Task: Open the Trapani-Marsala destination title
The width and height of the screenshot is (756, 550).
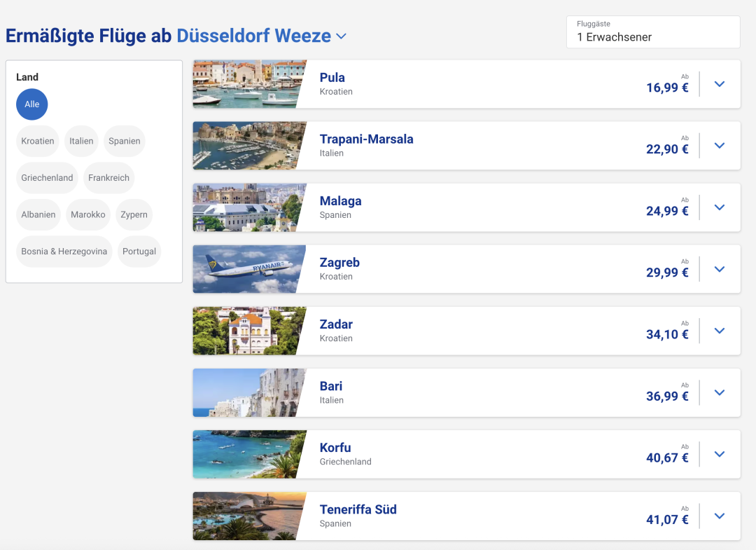Action: coord(366,139)
